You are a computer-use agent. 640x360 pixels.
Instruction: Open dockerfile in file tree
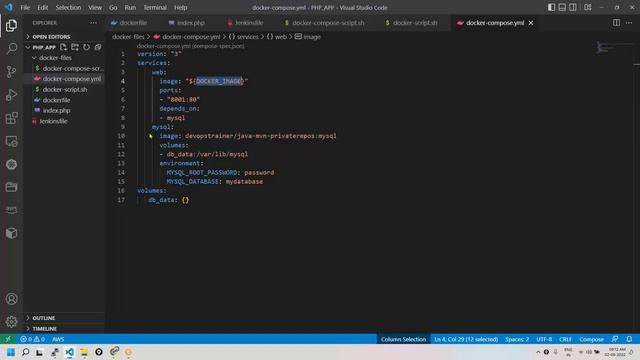(56, 100)
